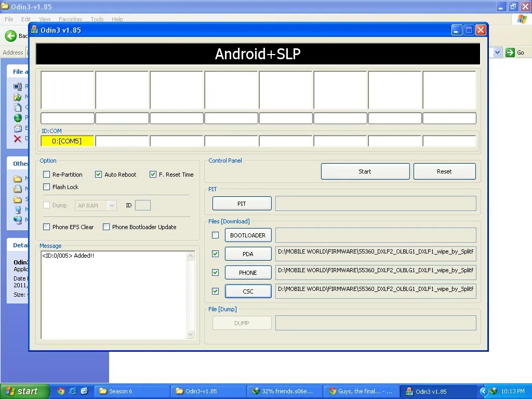Viewport: 532px width, 399px height.
Task: Click the red X delete icon in Explorer sidebar
Action: click(x=17, y=138)
